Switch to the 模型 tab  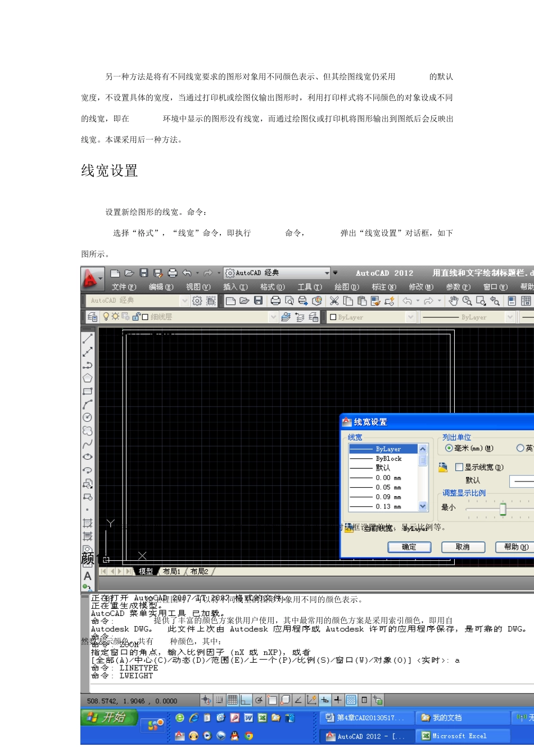pyautogui.click(x=146, y=571)
